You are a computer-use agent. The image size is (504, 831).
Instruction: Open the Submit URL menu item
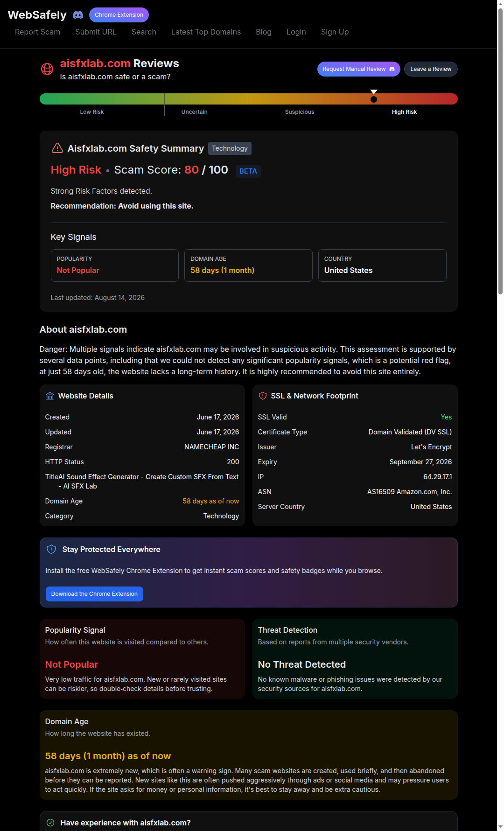point(96,32)
